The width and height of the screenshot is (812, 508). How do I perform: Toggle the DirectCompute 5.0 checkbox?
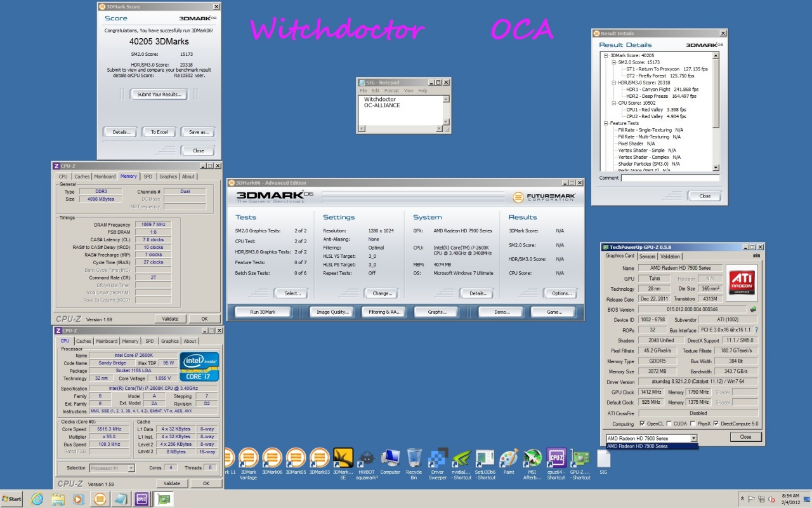point(716,424)
